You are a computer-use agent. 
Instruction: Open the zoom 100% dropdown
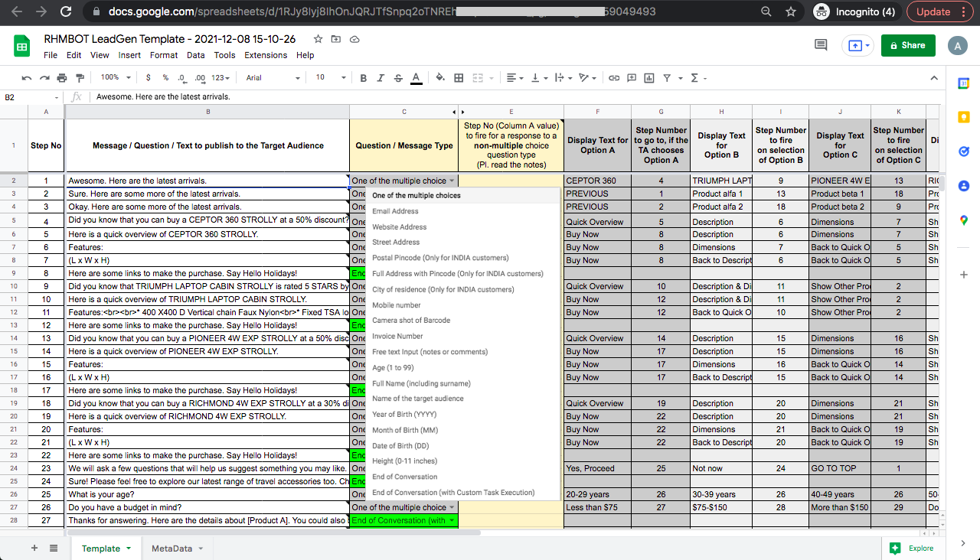pos(116,77)
